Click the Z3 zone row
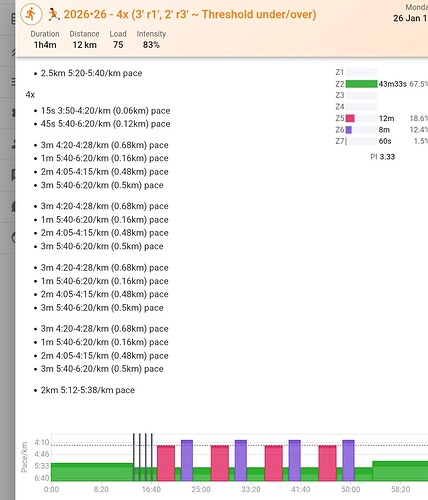The image size is (428, 500). pyautogui.click(x=357, y=95)
